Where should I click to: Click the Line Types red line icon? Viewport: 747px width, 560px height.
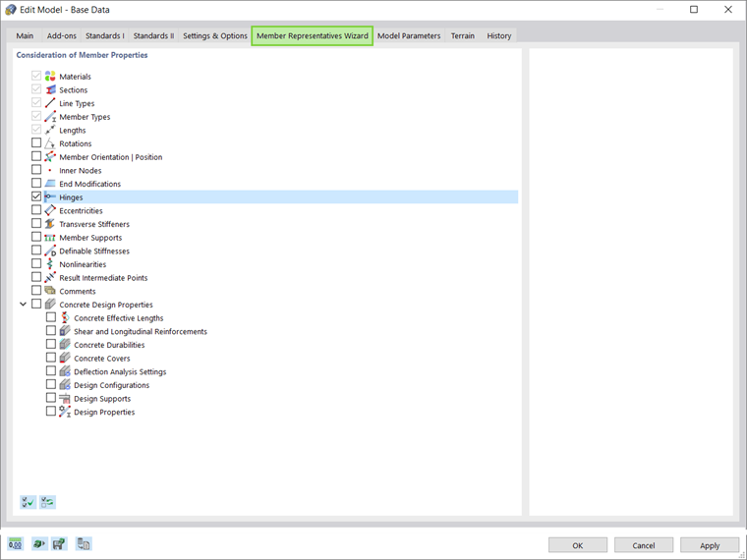pyautogui.click(x=50, y=103)
